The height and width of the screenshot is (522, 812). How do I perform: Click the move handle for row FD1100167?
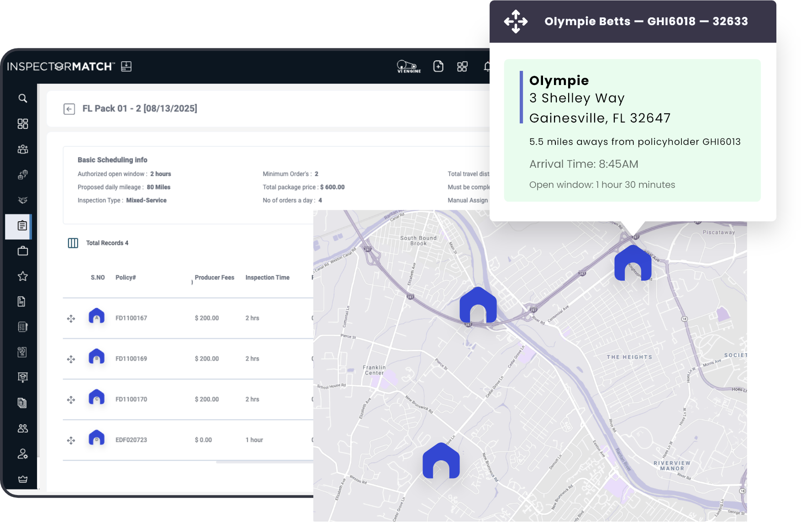tap(71, 319)
